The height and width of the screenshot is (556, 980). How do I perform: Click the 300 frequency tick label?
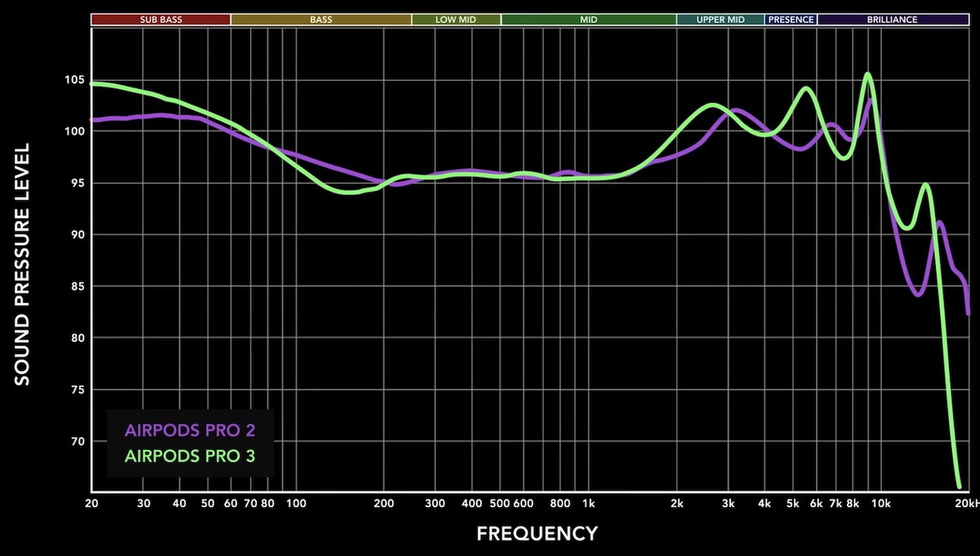coord(435,503)
